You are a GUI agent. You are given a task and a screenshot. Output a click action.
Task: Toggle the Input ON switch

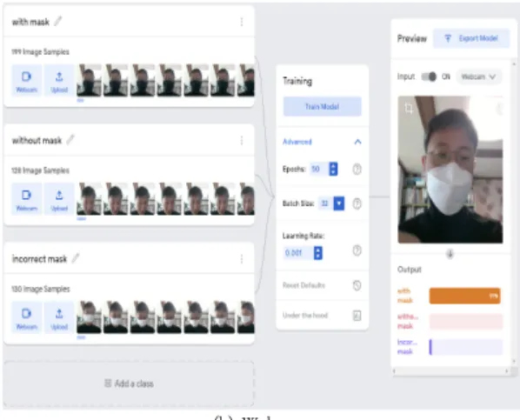tap(429, 77)
